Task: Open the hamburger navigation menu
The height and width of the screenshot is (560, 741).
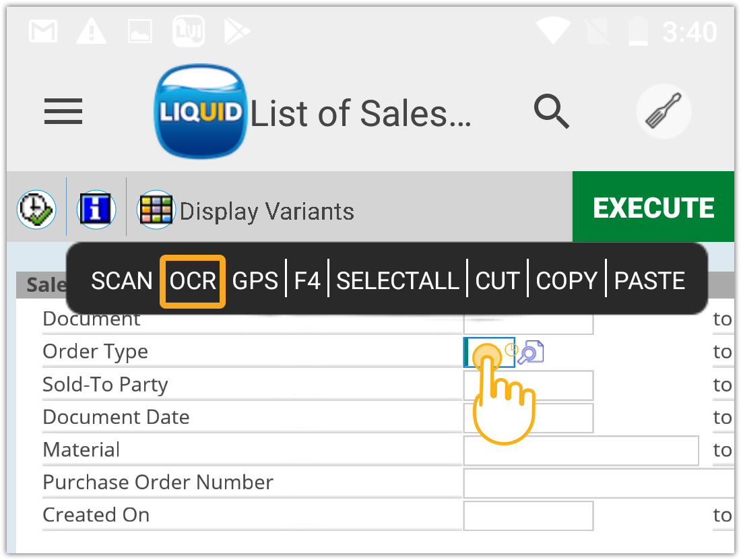Action: point(63,112)
